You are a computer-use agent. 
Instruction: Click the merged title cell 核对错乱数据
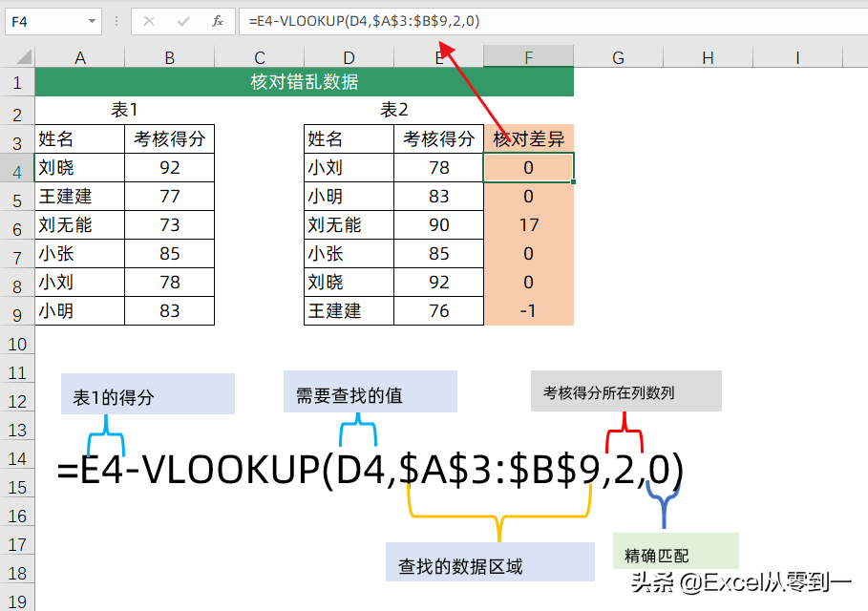pyautogui.click(x=305, y=82)
